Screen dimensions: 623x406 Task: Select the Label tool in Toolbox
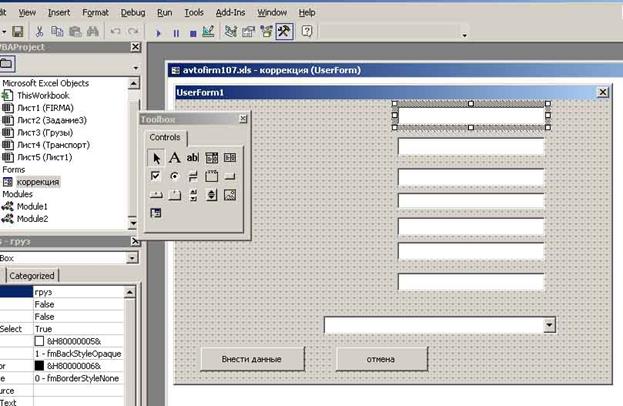(x=174, y=158)
